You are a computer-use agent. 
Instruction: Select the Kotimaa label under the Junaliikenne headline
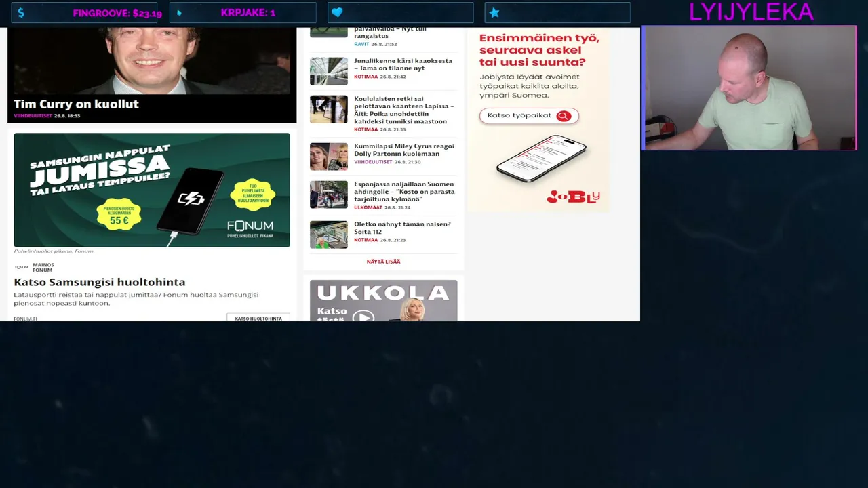pyautogui.click(x=366, y=77)
